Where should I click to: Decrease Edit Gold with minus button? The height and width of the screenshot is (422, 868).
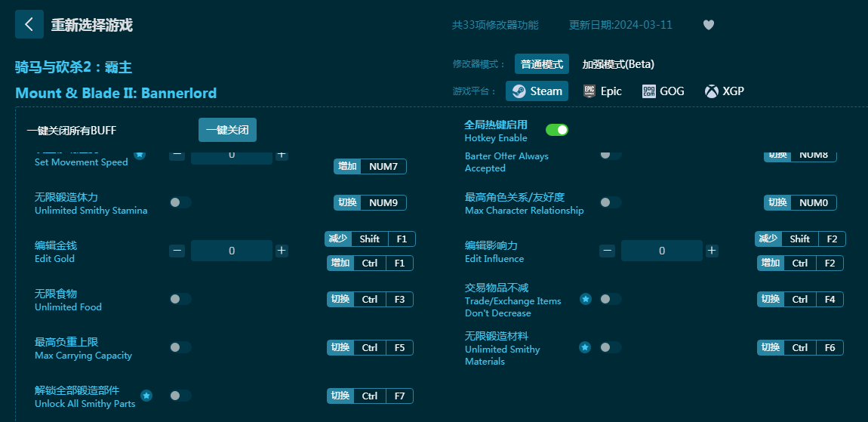coord(177,251)
